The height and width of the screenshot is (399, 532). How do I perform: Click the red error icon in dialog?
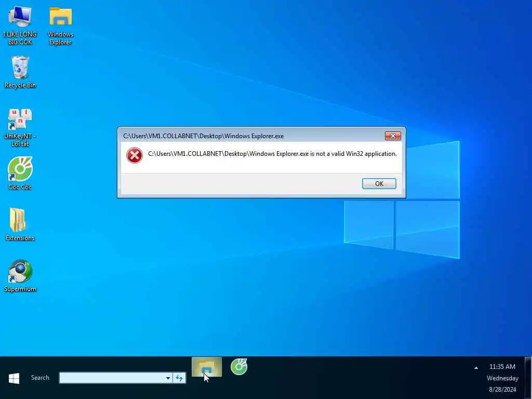click(135, 155)
